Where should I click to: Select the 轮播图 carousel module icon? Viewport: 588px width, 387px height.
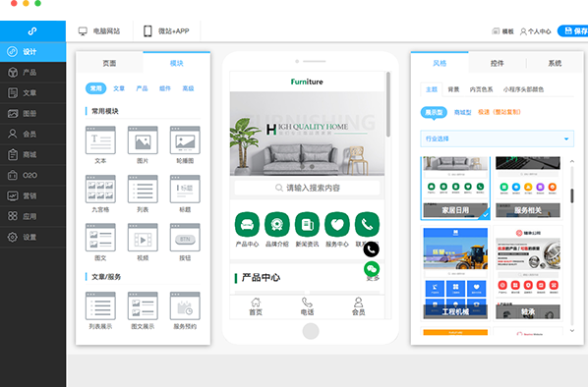pyautogui.click(x=185, y=140)
